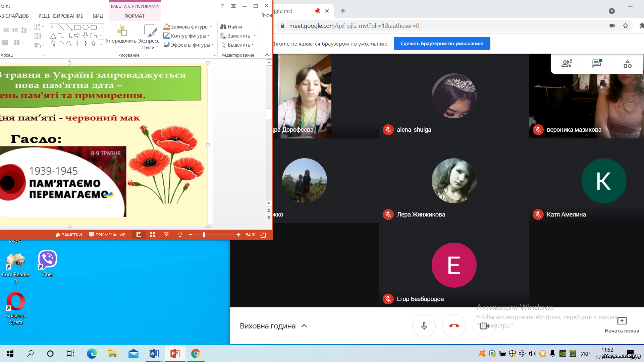Start slideshow from status bar
This screenshot has height=362, width=644.
pyautogui.click(x=180, y=235)
